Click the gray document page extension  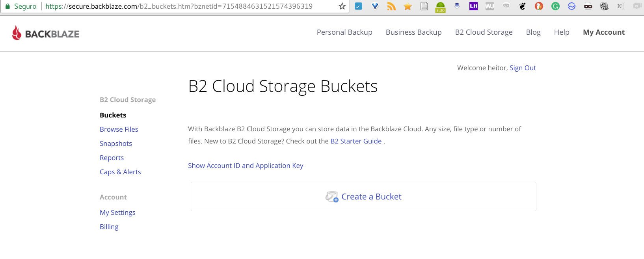pyautogui.click(x=424, y=6)
